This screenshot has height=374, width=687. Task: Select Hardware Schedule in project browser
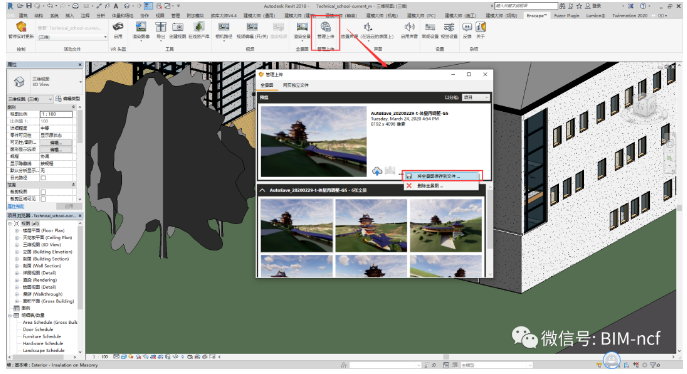[x=42, y=343]
